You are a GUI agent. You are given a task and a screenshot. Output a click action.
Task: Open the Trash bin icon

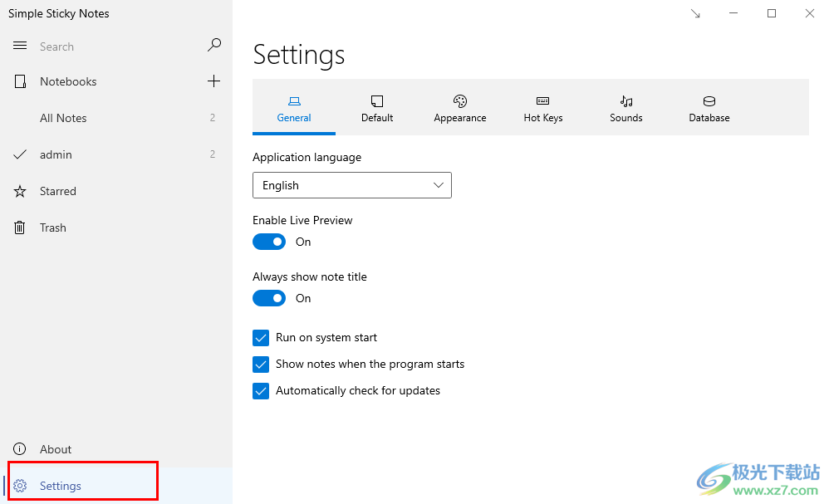tap(20, 228)
